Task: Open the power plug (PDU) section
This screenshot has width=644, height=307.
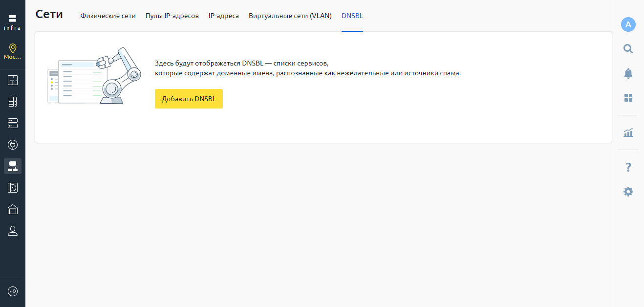Action: point(13,145)
